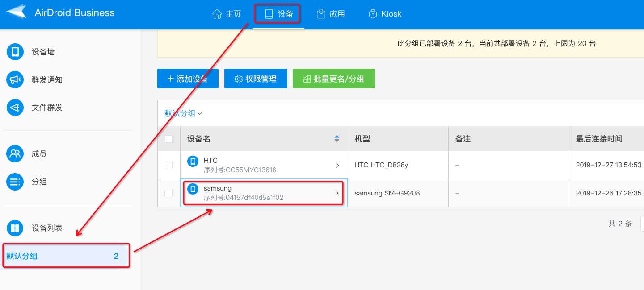Screen dimensions: 644x290
Task: Toggle the select-all header checkbox
Action: point(169,139)
